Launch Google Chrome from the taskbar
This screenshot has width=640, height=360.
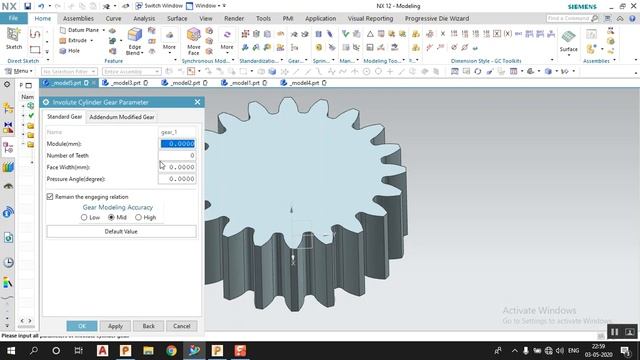(x=171, y=351)
